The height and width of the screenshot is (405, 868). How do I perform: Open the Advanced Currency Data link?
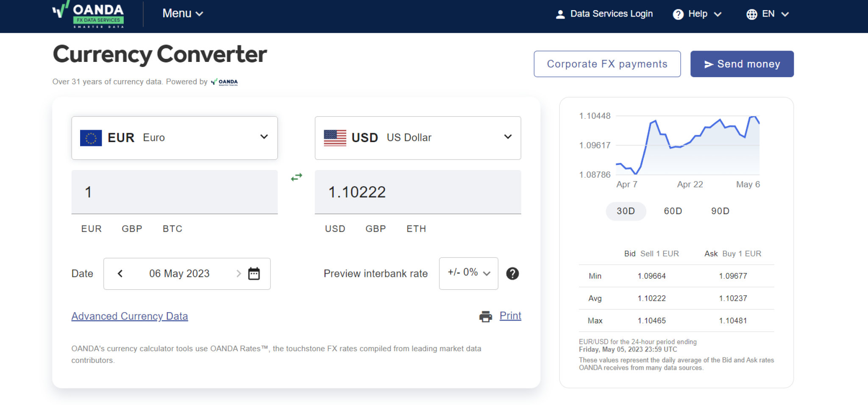tap(129, 316)
